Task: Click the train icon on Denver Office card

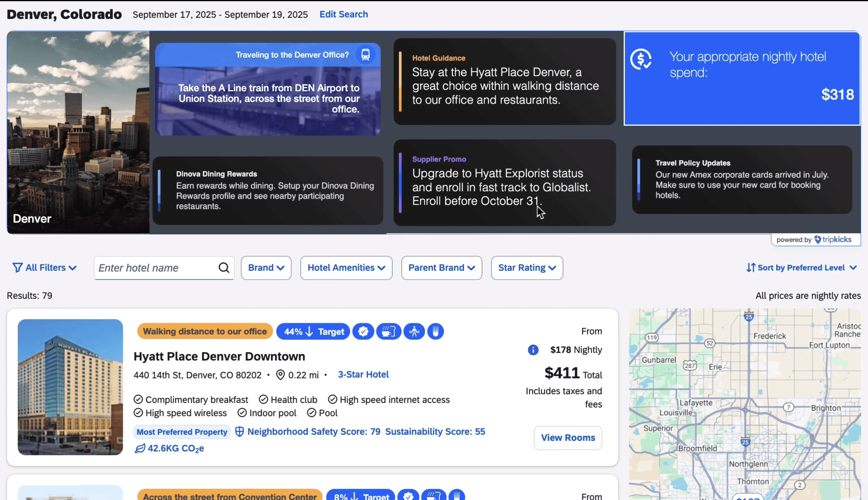Action: coord(365,55)
